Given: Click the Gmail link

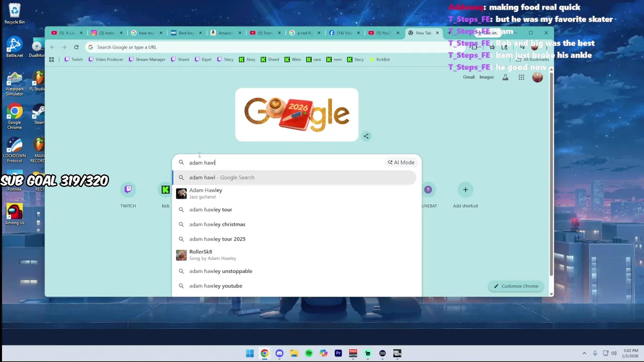Looking at the screenshot, I should pyautogui.click(x=469, y=77).
